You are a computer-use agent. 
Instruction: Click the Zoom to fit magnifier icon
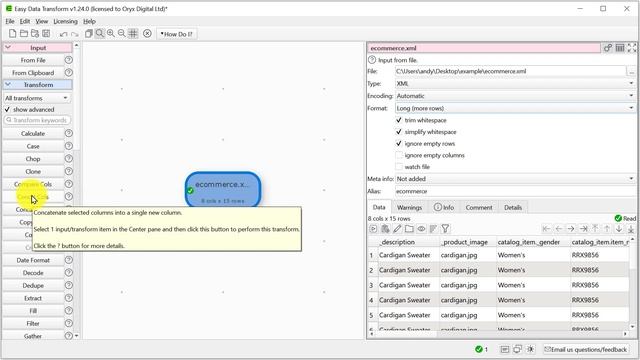pos(100,33)
